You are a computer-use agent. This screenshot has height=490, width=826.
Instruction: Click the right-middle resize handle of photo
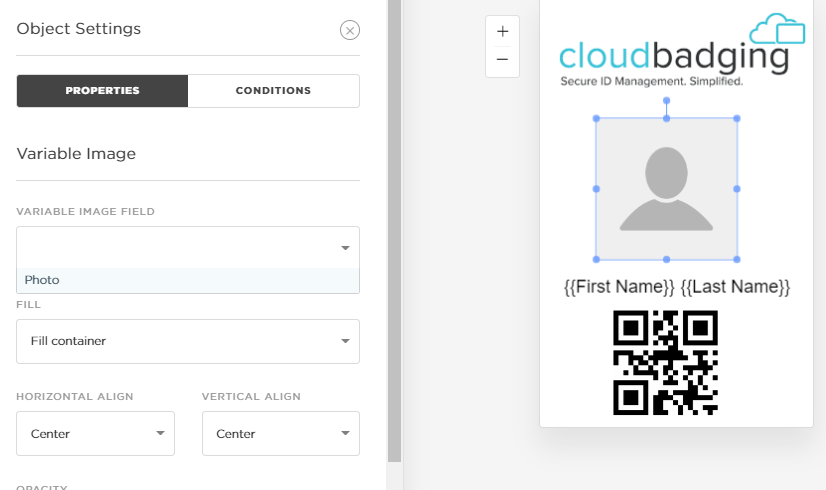pyautogui.click(x=737, y=189)
